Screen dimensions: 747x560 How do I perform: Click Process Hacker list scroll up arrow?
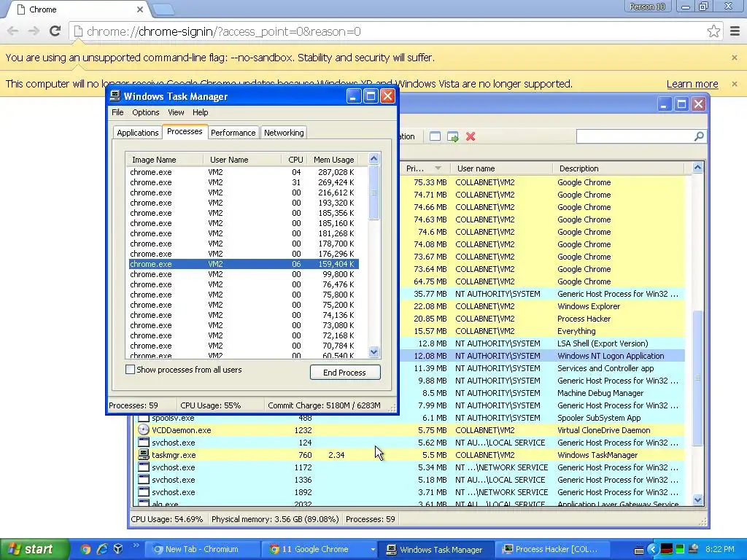697,168
